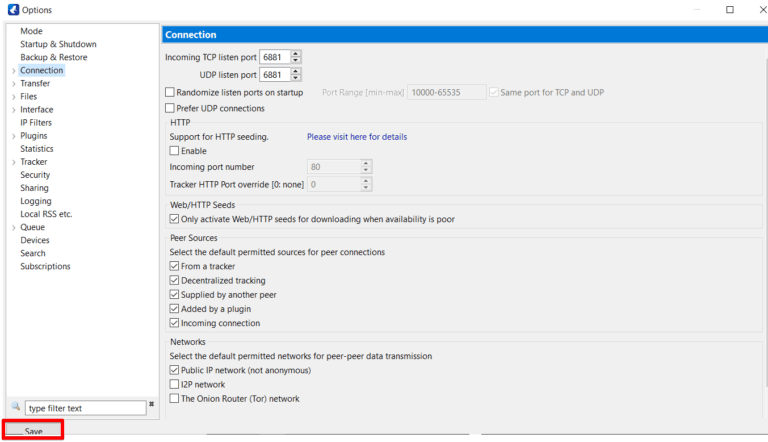
Task: Open Backup & Restore options
Action: pyautogui.click(x=54, y=57)
